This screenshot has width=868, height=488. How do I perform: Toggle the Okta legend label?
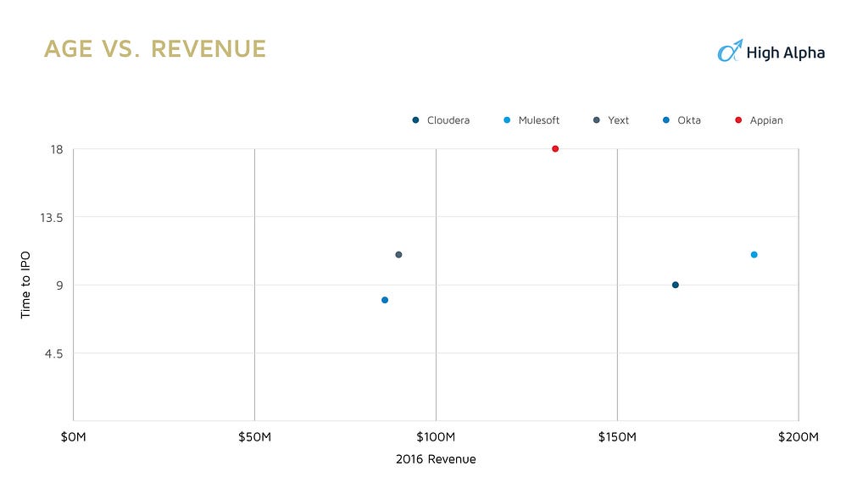[x=689, y=120]
